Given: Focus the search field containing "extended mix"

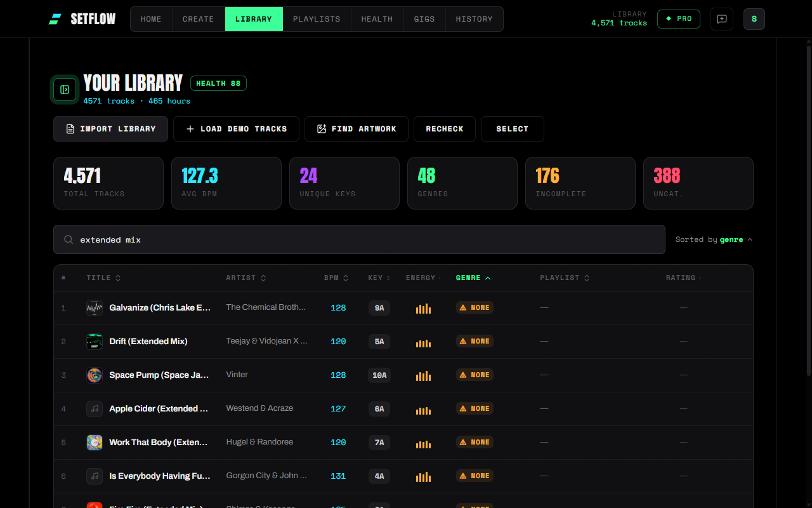Looking at the screenshot, I should 359,239.
